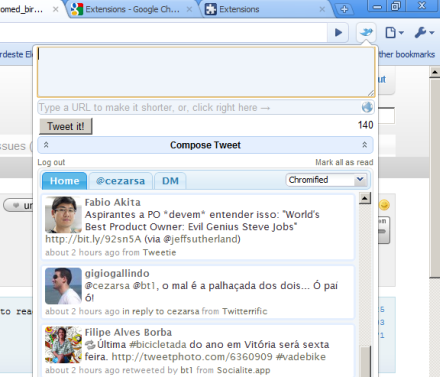
Task: Click Fabio Akita's avatar picture
Action: tap(63, 215)
